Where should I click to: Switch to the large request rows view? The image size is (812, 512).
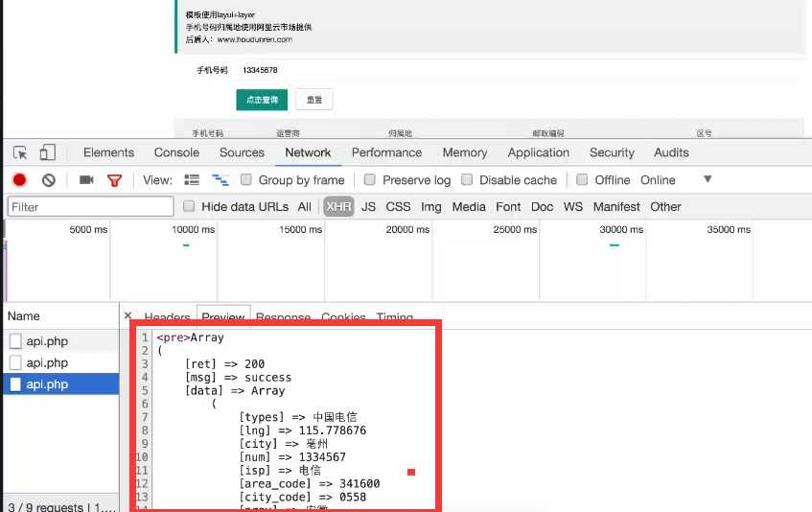click(x=192, y=179)
